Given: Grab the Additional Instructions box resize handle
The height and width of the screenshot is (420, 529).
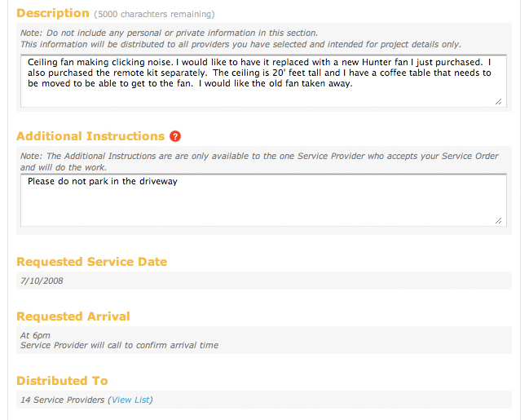Looking at the screenshot, I should (498, 221).
